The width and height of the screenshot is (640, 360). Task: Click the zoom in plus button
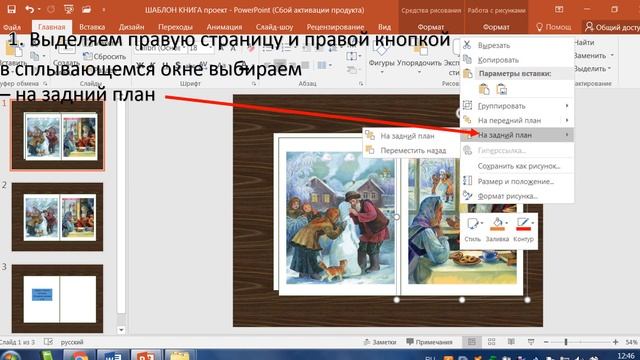pos(616,342)
